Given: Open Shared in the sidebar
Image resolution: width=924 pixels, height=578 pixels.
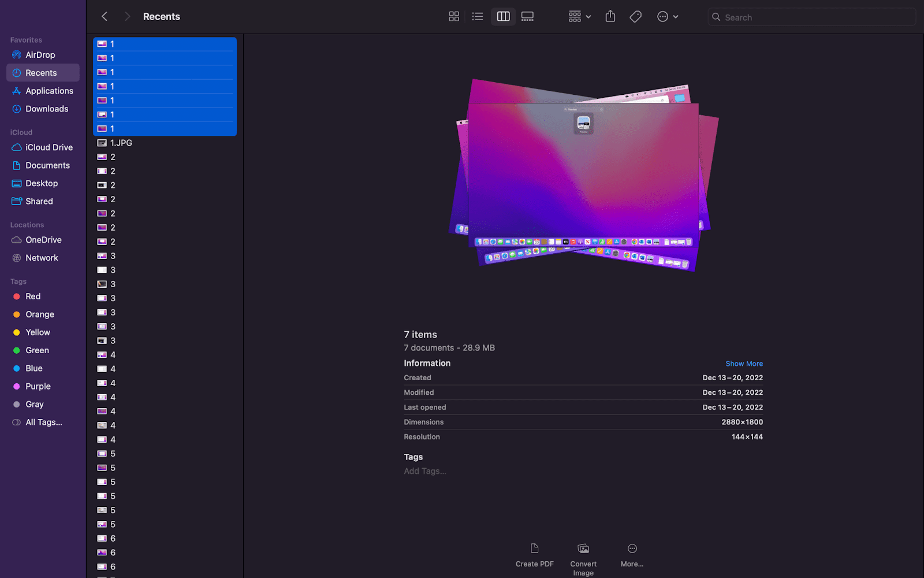Looking at the screenshot, I should pos(43,201).
